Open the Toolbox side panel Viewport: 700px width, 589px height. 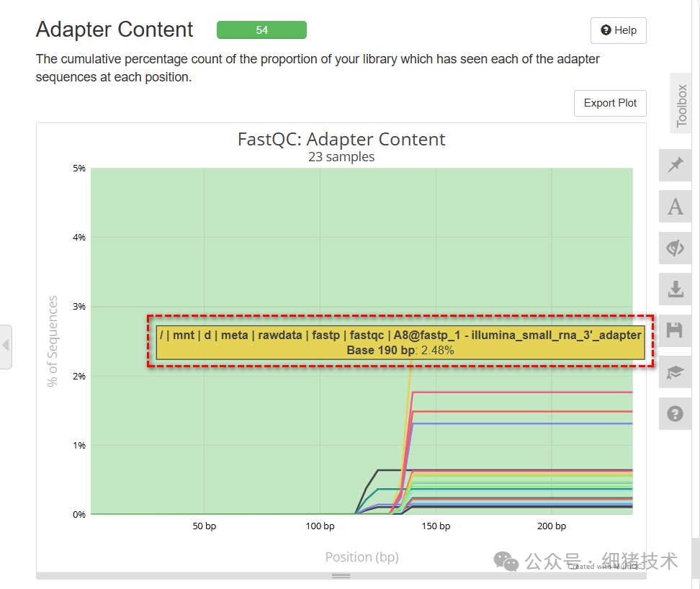[681, 103]
